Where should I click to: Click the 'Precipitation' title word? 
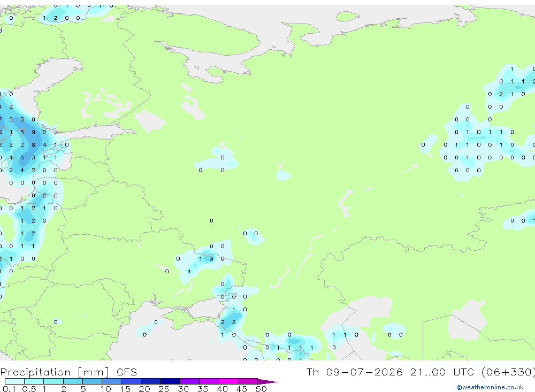(x=35, y=372)
